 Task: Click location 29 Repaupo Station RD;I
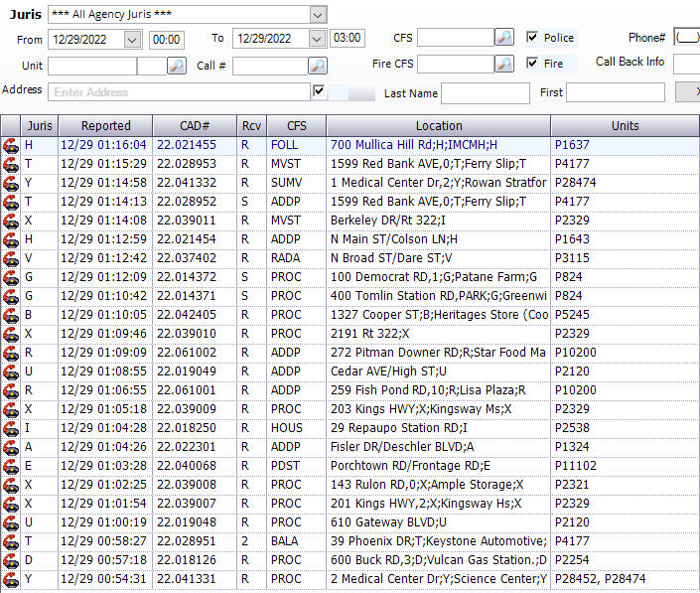pyautogui.click(x=399, y=428)
